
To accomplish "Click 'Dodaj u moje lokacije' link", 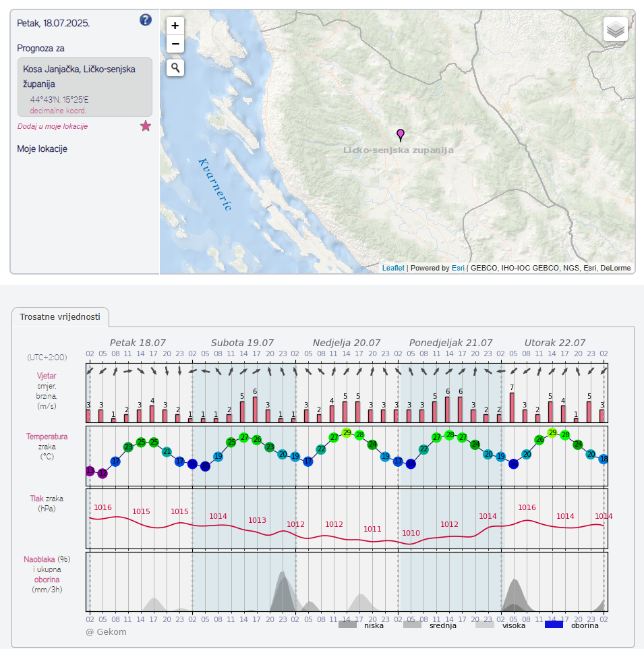I will [x=53, y=126].
